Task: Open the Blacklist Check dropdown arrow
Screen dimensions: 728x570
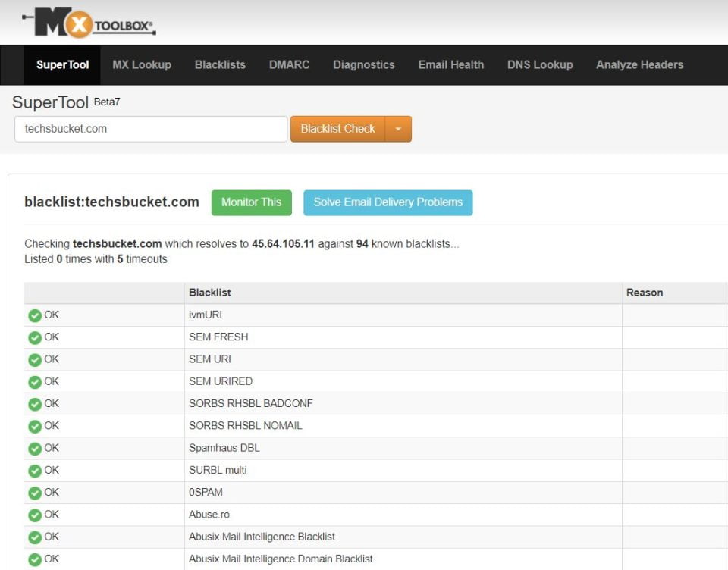Action: 398,129
